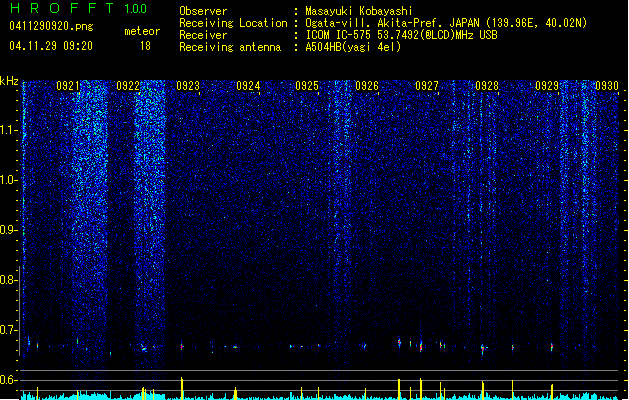Click the HROFFT 1.0.0 title text
The height and width of the screenshot is (400, 629).
[x=78, y=8]
